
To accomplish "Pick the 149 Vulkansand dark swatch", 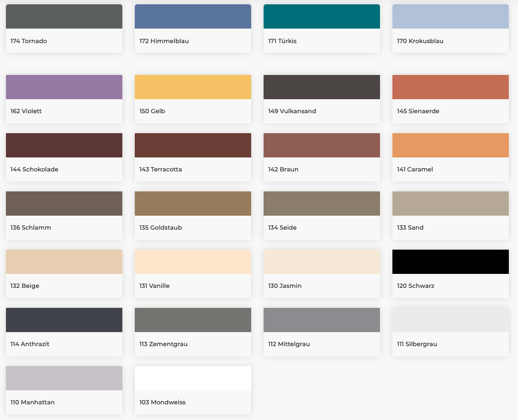I will click(x=321, y=87).
